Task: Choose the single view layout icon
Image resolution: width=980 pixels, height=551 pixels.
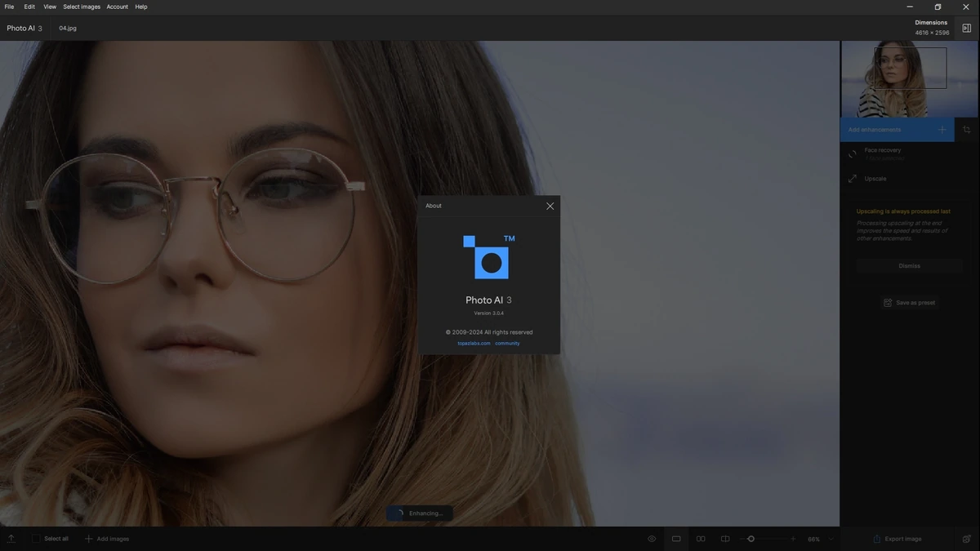Action: pos(676,539)
